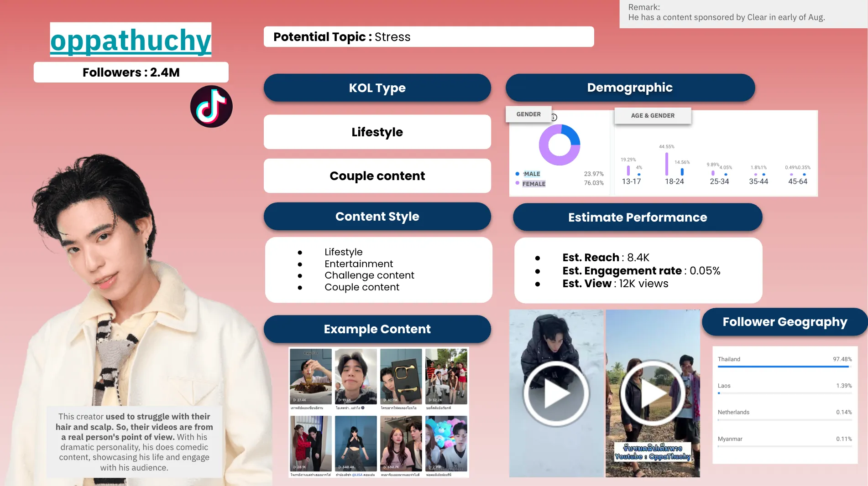
Task: Click the Thailand 97.48% progress bar
Action: pyautogui.click(x=784, y=367)
